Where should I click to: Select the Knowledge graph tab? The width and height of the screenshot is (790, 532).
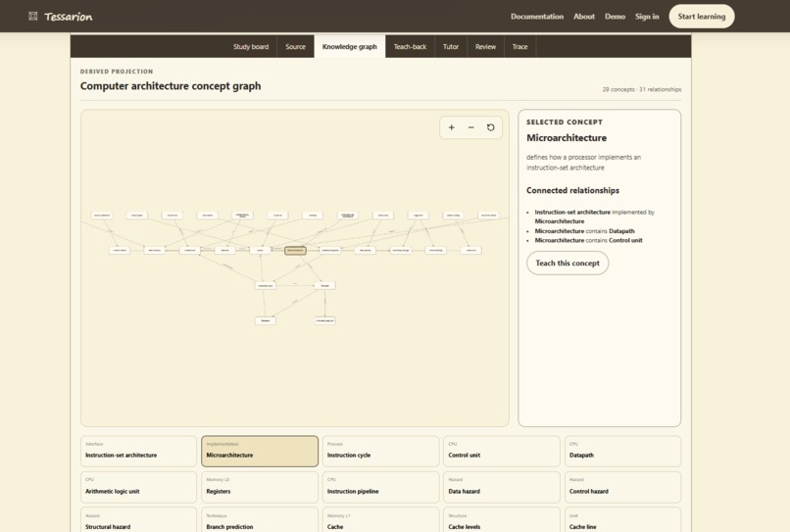pos(350,46)
